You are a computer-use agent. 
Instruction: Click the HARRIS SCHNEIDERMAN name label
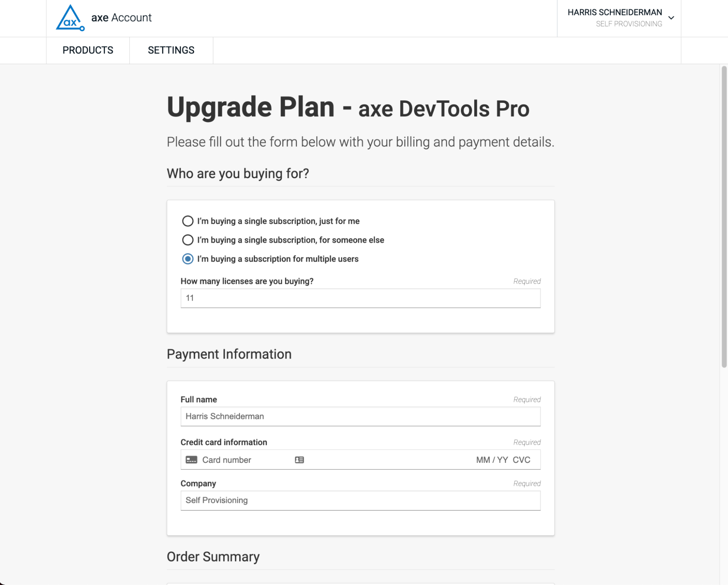[614, 12]
